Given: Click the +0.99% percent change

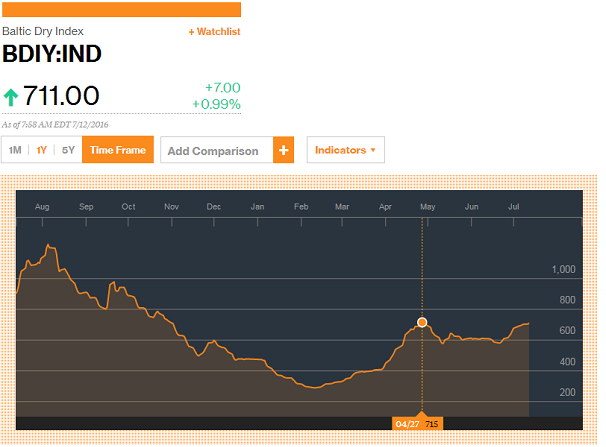Looking at the screenshot, I should pos(216,104).
